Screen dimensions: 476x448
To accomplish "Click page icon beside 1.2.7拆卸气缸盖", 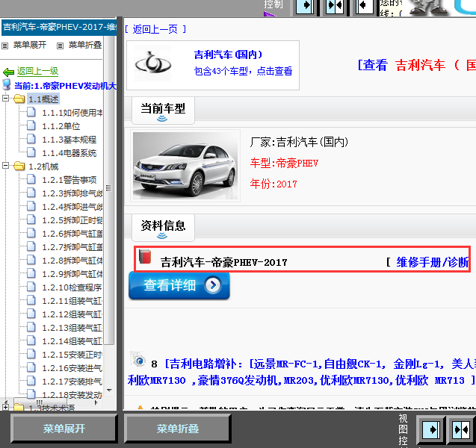I will [x=31, y=246].
